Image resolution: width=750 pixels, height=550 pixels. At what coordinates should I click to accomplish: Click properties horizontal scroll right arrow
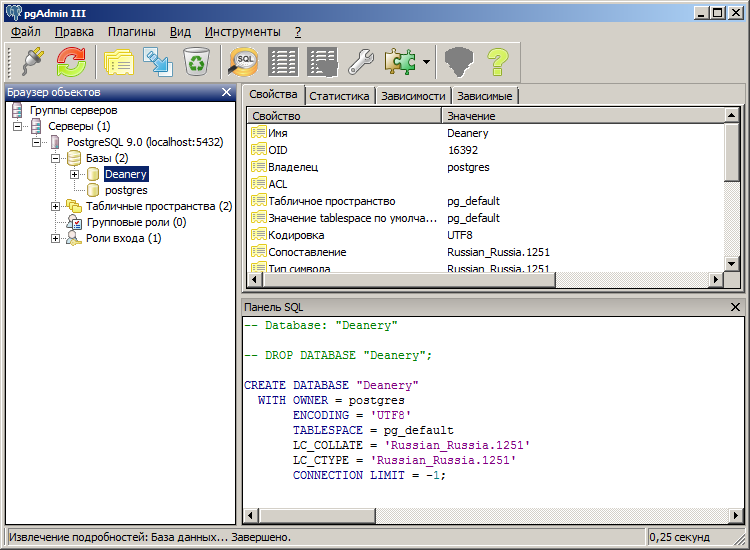pos(716,279)
